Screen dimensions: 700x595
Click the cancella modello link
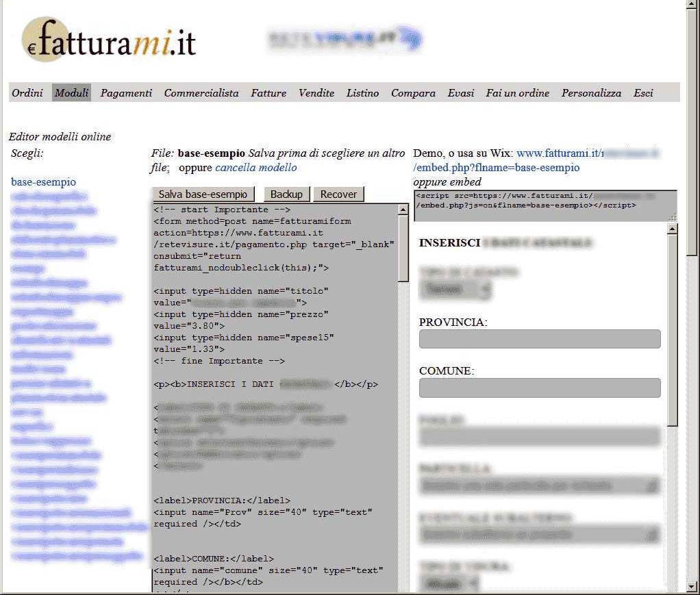pyautogui.click(x=255, y=167)
